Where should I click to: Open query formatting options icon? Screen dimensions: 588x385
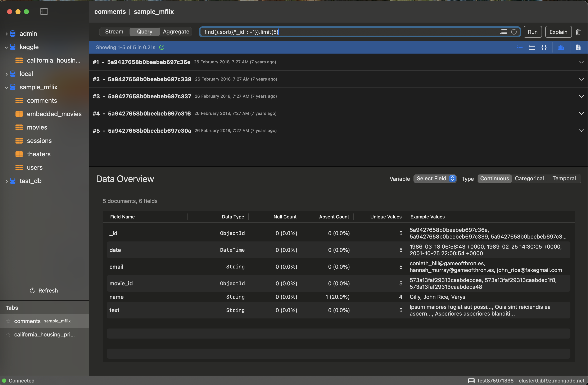tap(503, 32)
